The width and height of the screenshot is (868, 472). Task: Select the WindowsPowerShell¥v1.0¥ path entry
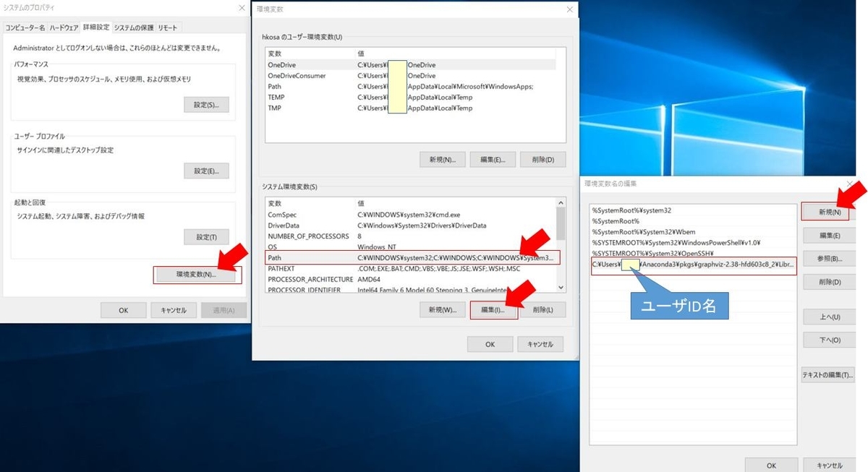click(x=694, y=243)
